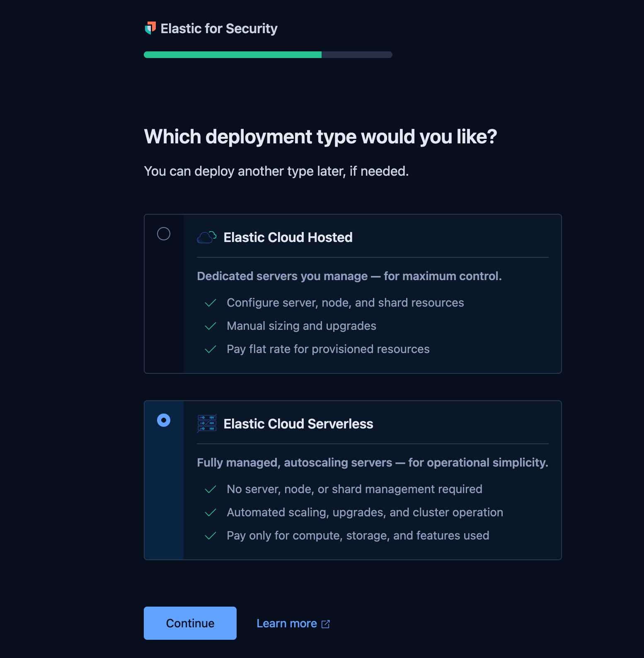
Task: Click checkmark next to Configure server resources
Action: (211, 303)
